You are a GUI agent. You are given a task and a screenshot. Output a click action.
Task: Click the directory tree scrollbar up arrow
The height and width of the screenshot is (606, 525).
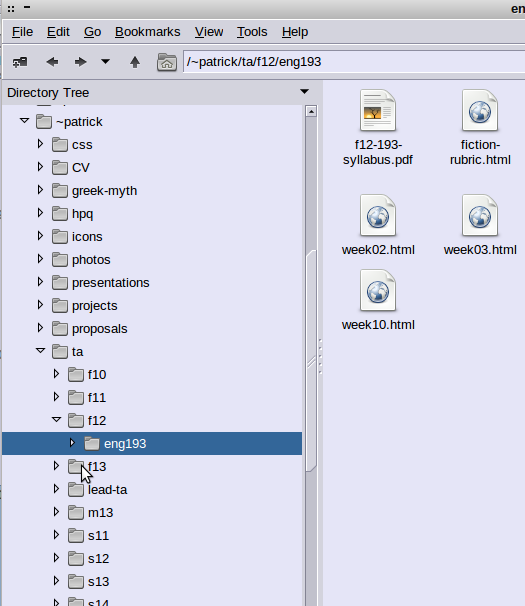[311, 111]
